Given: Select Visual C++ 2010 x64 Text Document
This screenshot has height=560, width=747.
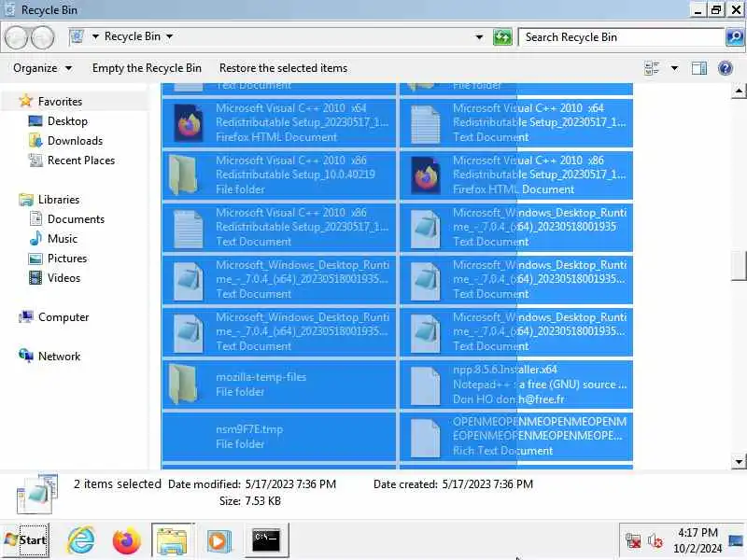Looking at the screenshot, I should [516, 123].
